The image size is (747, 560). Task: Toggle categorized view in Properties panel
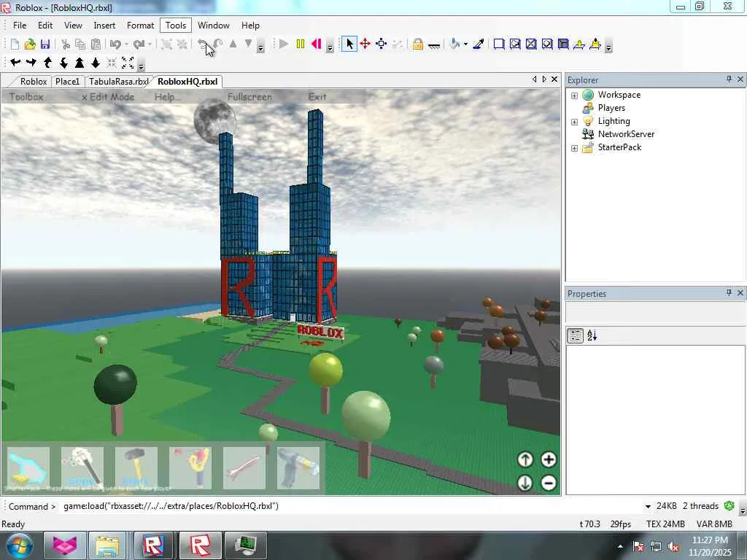click(576, 335)
